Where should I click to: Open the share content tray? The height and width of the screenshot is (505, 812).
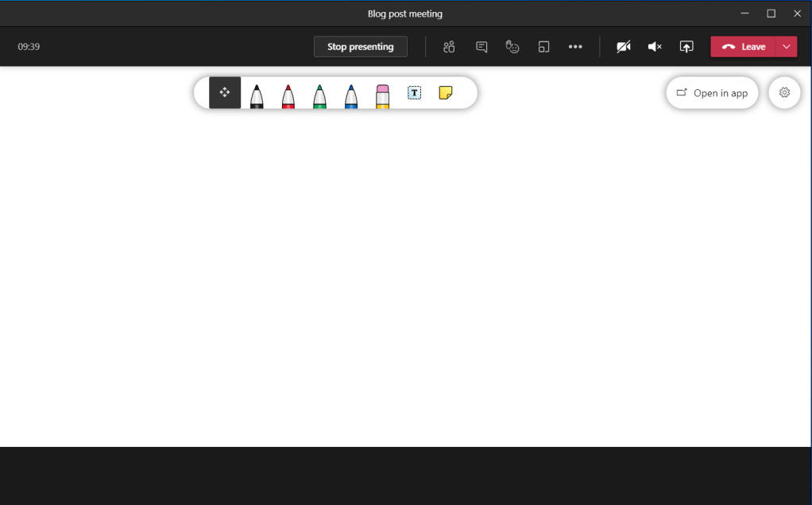click(x=686, y=47)
